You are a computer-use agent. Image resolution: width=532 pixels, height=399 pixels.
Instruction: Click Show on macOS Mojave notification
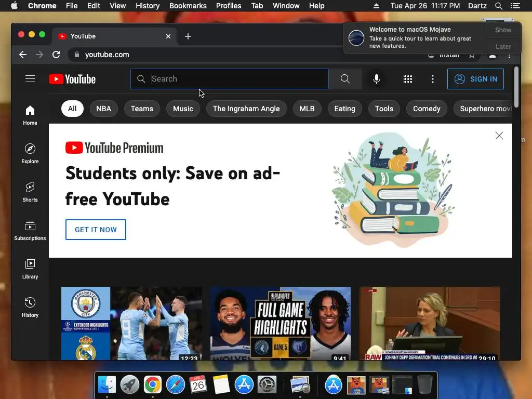click(503, 30)
